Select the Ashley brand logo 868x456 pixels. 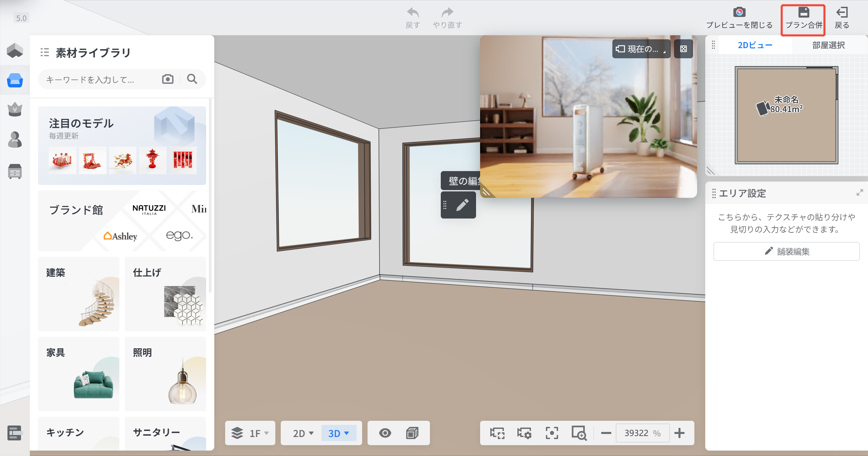pos(120,236)
